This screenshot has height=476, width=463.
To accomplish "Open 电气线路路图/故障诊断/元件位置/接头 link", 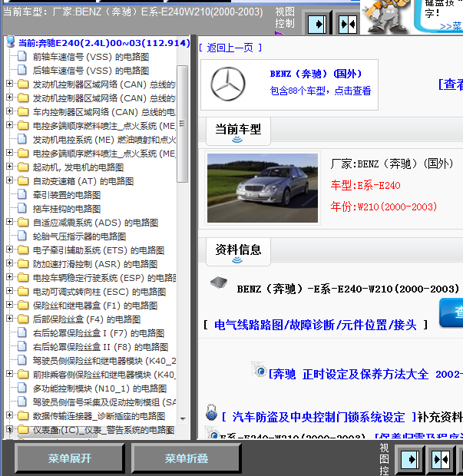I will click(315, 325).
